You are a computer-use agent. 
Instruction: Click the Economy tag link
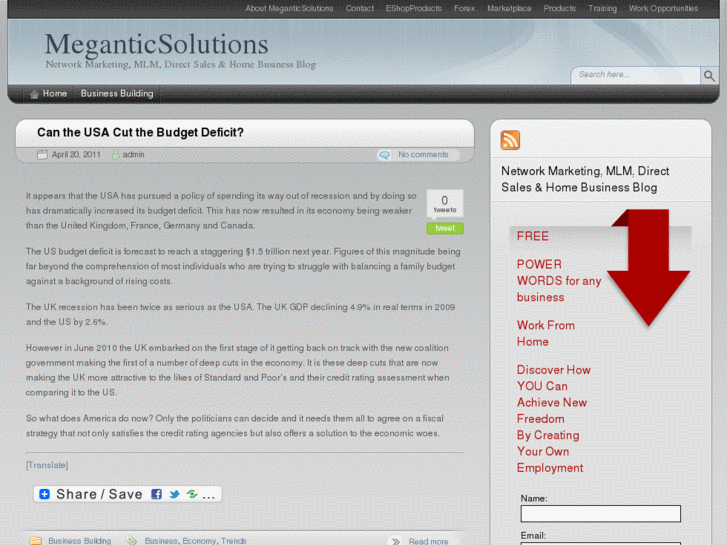point(199,541)
